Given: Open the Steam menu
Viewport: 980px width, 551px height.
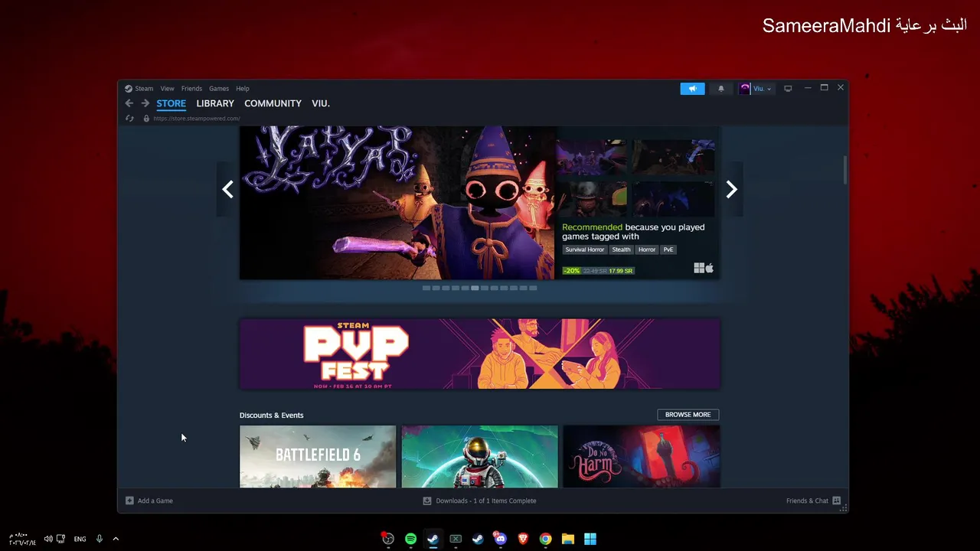Looking at the screenshot, I should (144, 89).
